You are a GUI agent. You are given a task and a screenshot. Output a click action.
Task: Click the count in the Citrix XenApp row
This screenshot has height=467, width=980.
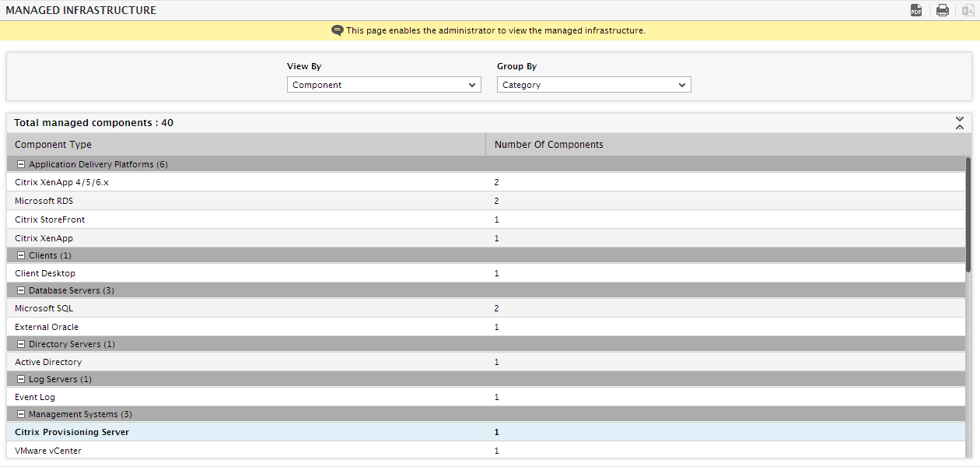tap(497, 238)
